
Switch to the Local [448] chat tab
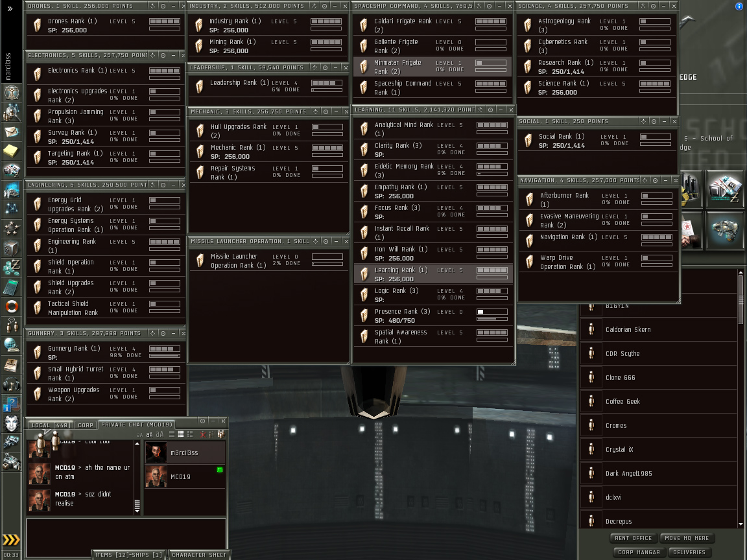51,425
